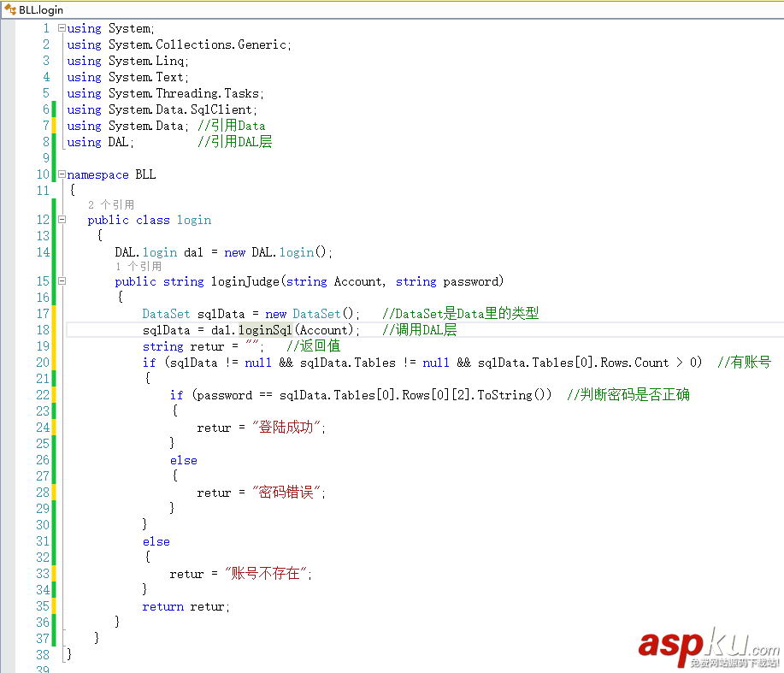Open the '1 个引用' CodeLens link above loginJudge
The width and height of the screenshot is (784, 673).
pos(139,266)
